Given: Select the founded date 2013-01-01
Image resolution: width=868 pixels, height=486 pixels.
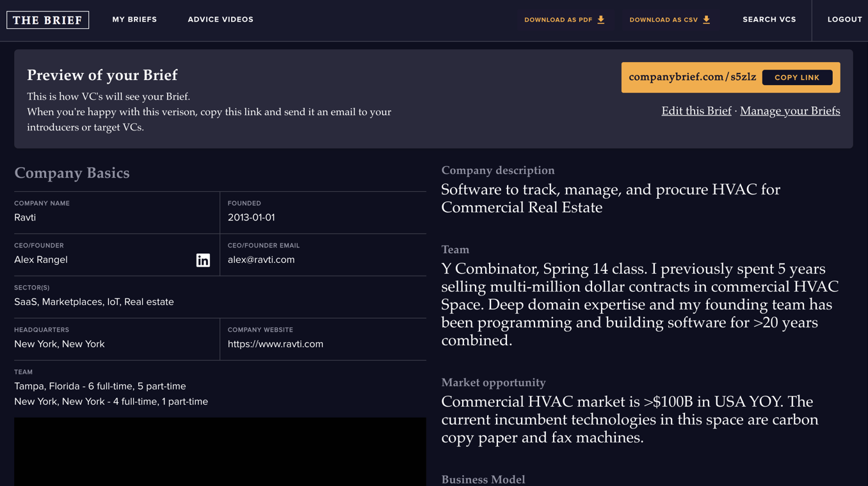Looking at the screenshot, I should pyautogui.click(x=251, y=217).
